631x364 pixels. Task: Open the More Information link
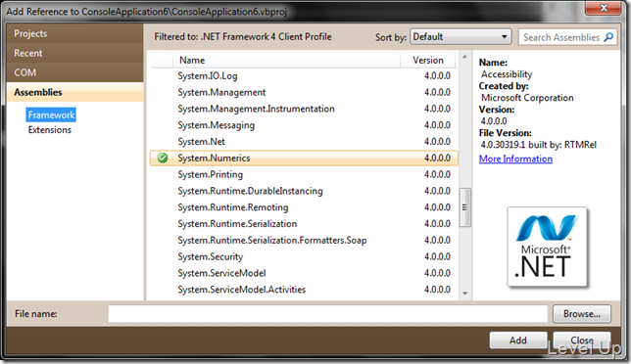(x=515, y=159)
